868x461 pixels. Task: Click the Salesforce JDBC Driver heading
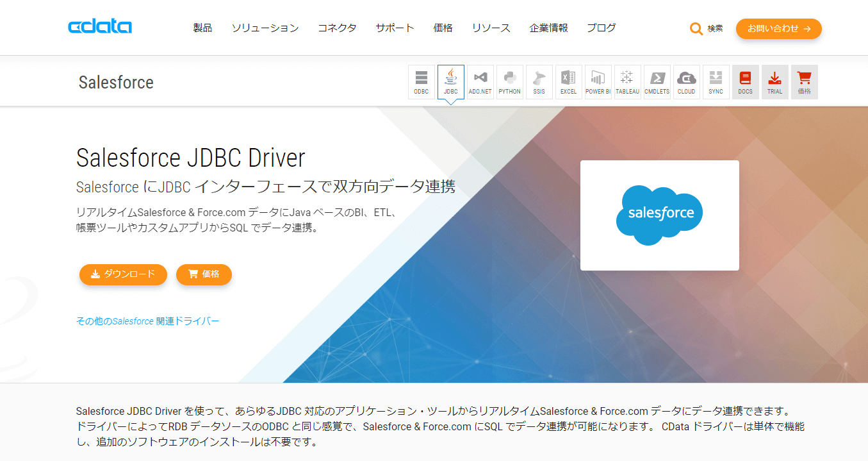pyautogui.click(x=190, y=158)
